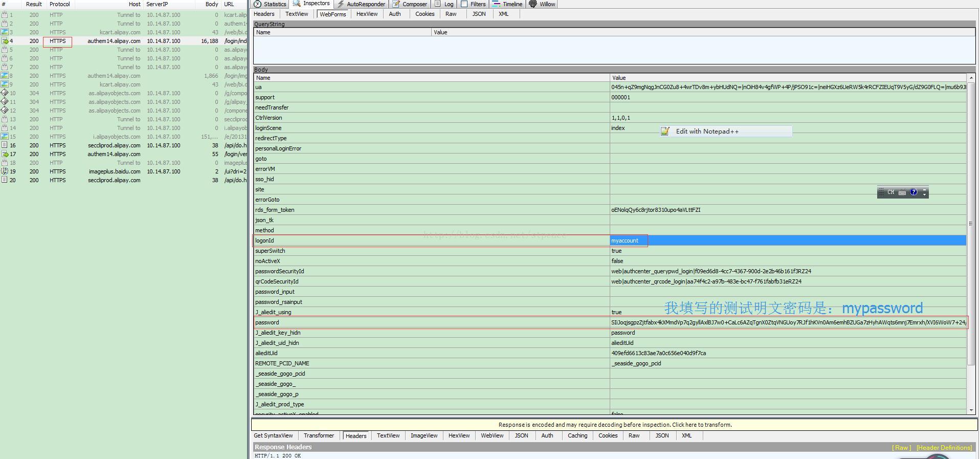The image size is (980, 459).
Task: Click the language bar help icon
Action: click(914, 192)
